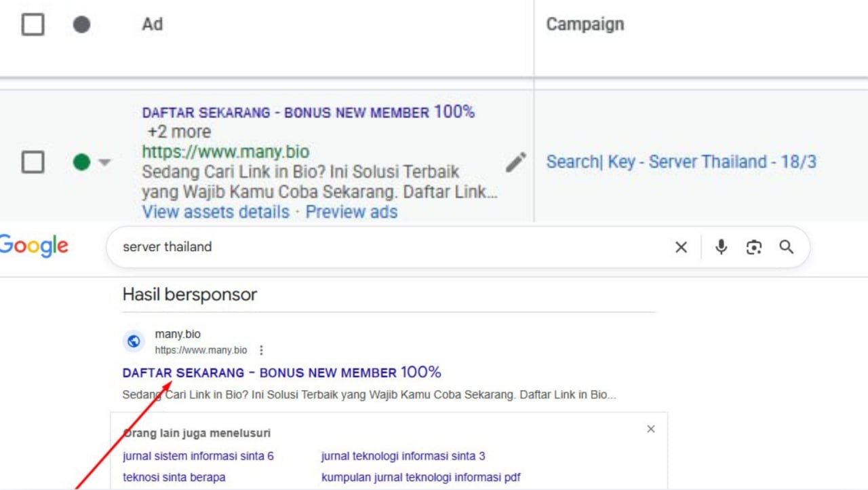Open View assets details link
This screenshot has height=490, width=868.
tap(216, 212)
